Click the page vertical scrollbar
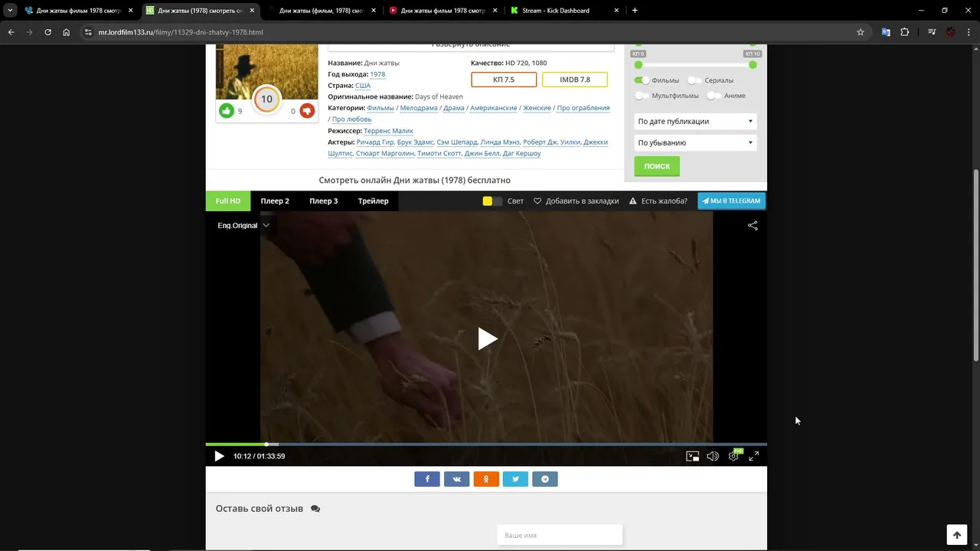The width and height of the screenshot is (980, 551). click(975, 264)
